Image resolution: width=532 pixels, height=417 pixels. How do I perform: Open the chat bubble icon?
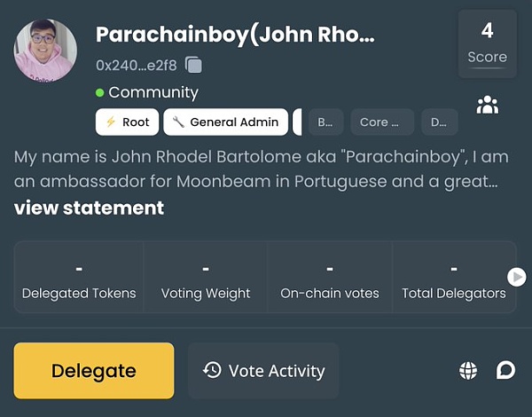[x=505, y=370]
